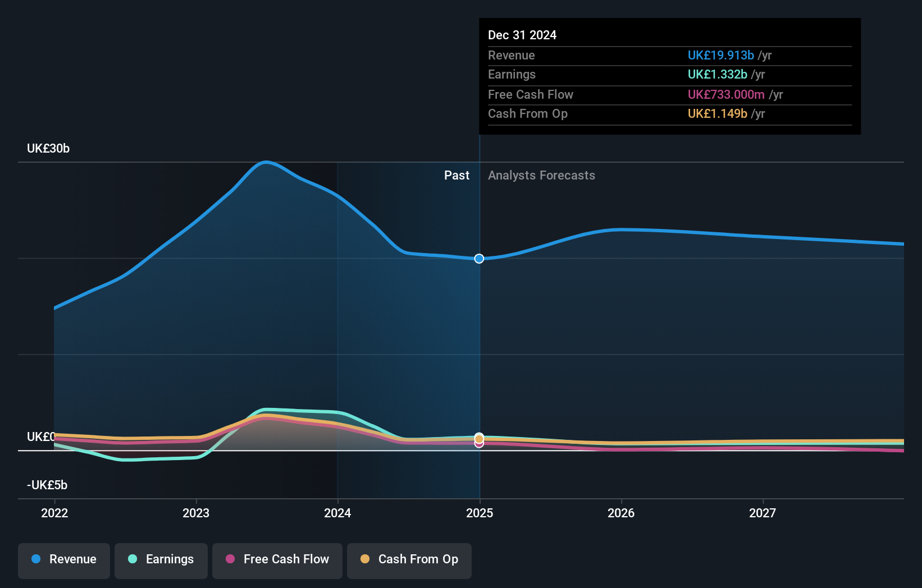Screen dimensions: 922x588
Task: Click the 2022 x-axis label
Action: coord(54,513)
